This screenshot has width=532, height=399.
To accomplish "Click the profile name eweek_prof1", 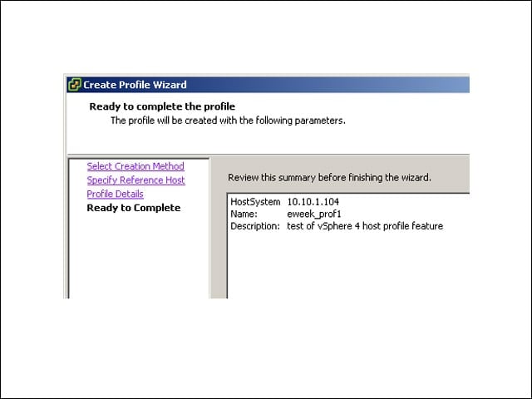I will click(x=314, y=214).
